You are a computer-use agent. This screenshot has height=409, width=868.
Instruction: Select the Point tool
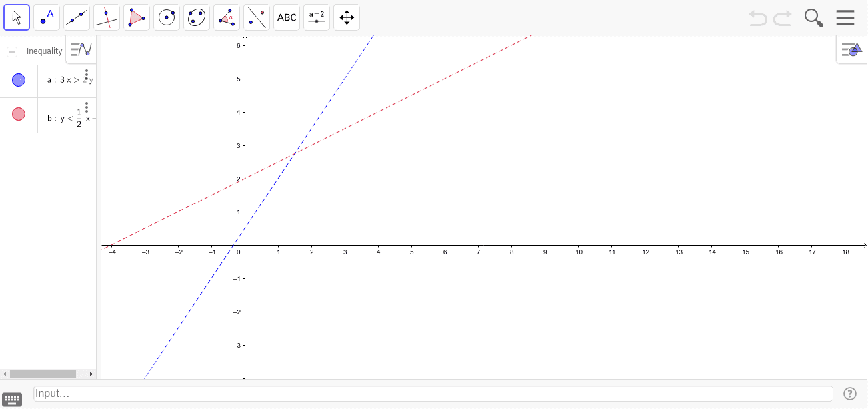47,17
